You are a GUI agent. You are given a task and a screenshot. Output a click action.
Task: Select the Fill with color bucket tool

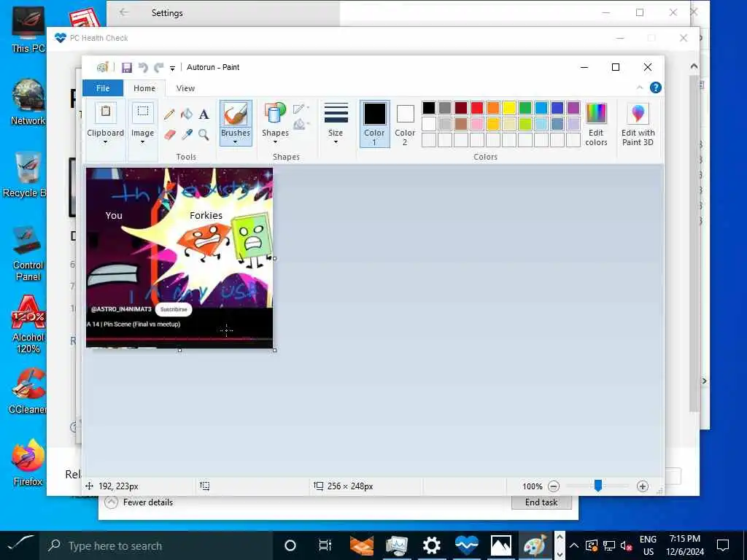point(187,114)
